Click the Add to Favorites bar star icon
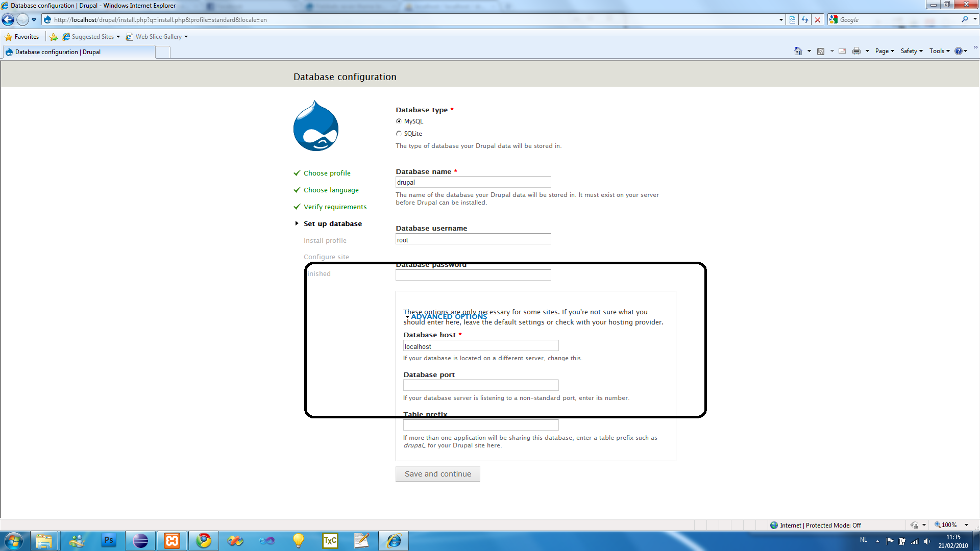Viewport: 980px width, 551px height. 54,37
